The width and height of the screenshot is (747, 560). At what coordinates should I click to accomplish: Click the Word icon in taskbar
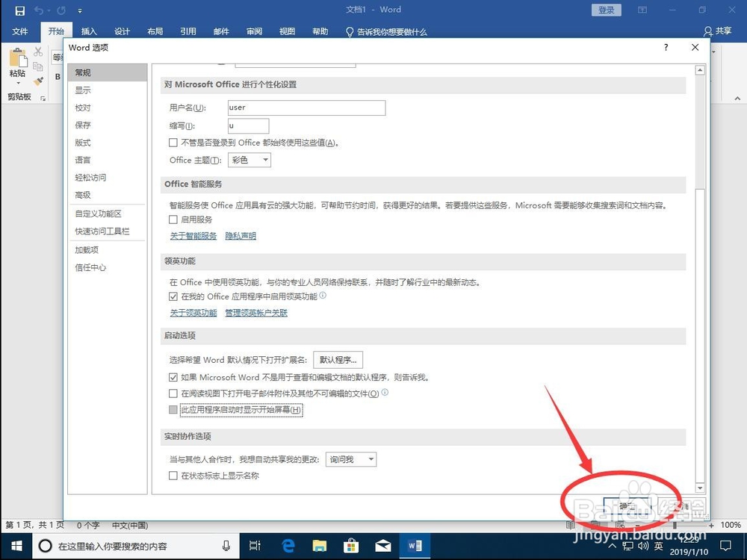click(x=415, y=546)
